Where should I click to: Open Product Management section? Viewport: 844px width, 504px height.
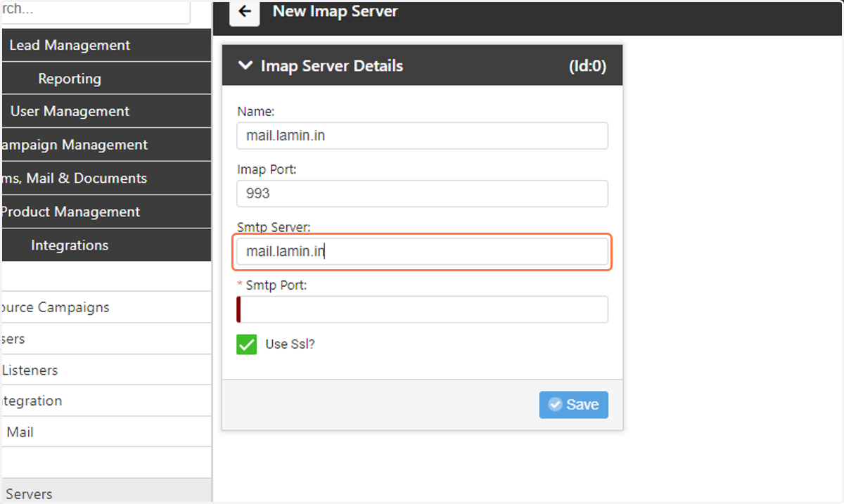[x=105, y=212]
